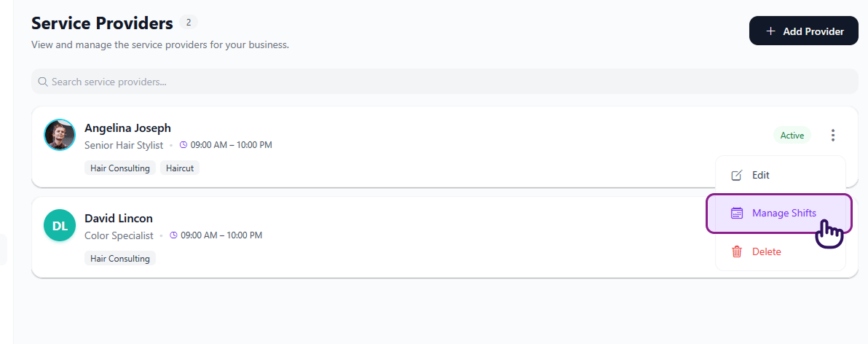The image size is (868, 344).
Task: Click Angelina Joseph's profile photo
Action: (x=60, y=135)
